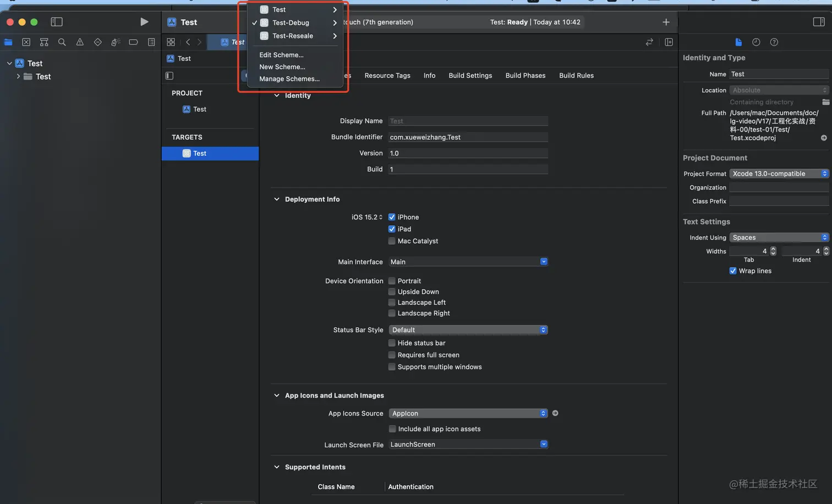This screenshot has width=832, height=504.
Task: Check Supports multiple windows
Action: pyautogui.click(x=392, y=367)
